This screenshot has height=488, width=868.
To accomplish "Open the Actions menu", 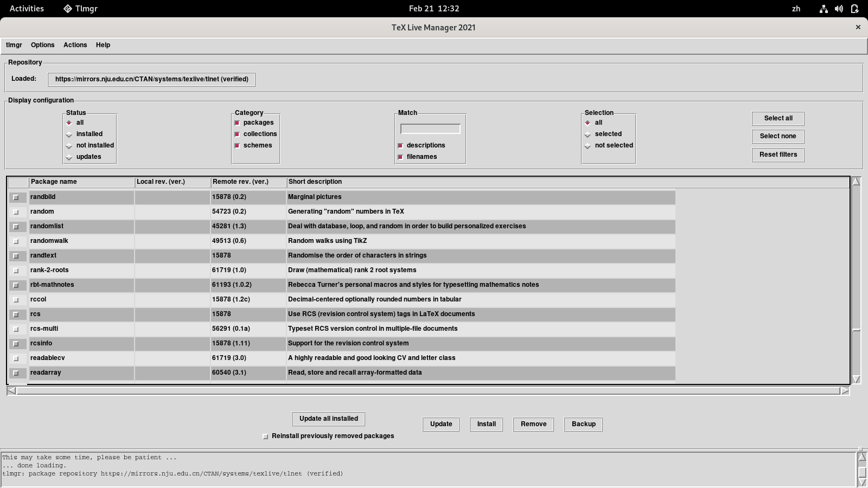I will tap(75, 45).
